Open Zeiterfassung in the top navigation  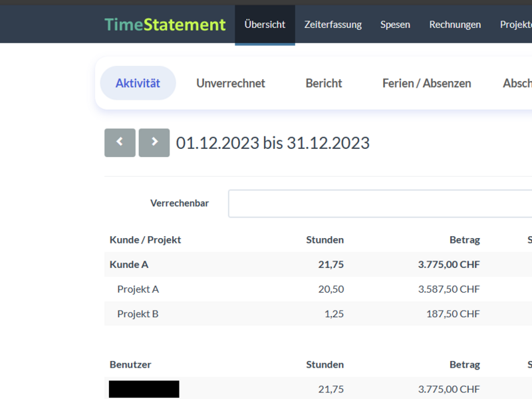pyautogui.click(x=332, y=25)
